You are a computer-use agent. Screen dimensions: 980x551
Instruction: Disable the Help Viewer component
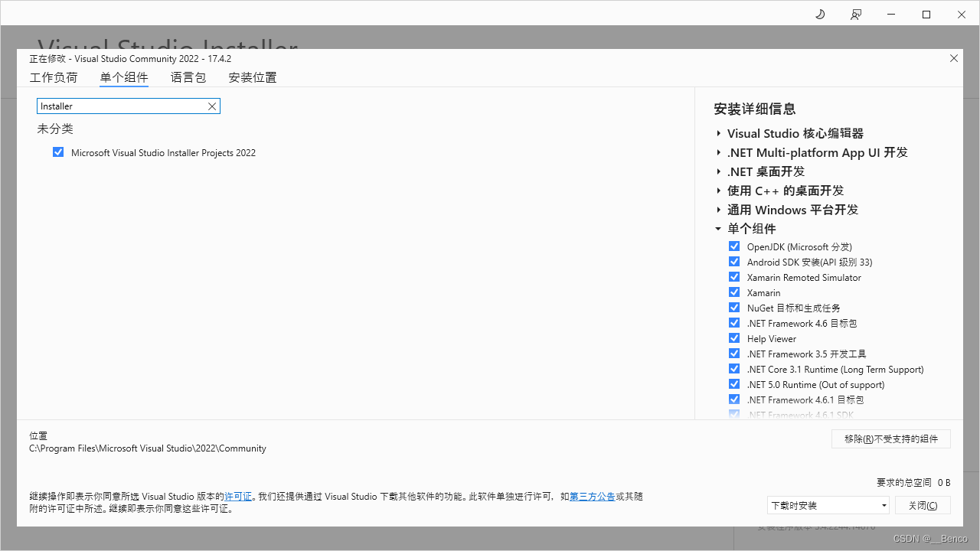click(x=733, y=337)
